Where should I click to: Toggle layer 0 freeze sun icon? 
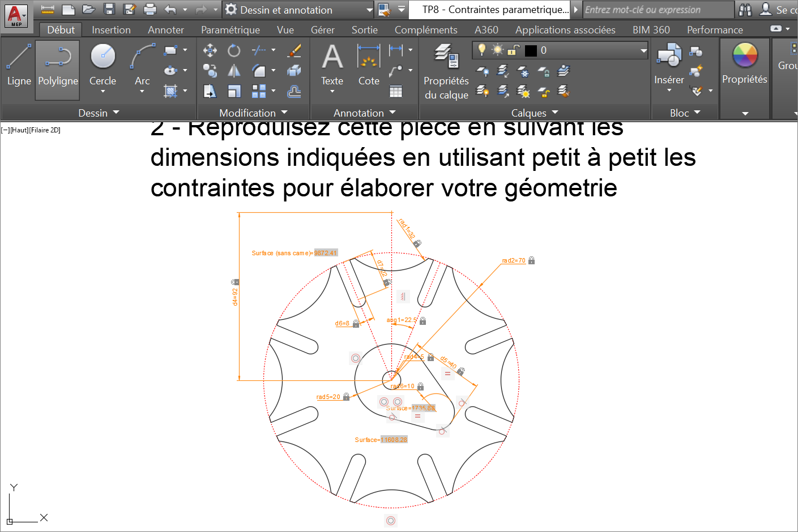[x=497, y=50]
